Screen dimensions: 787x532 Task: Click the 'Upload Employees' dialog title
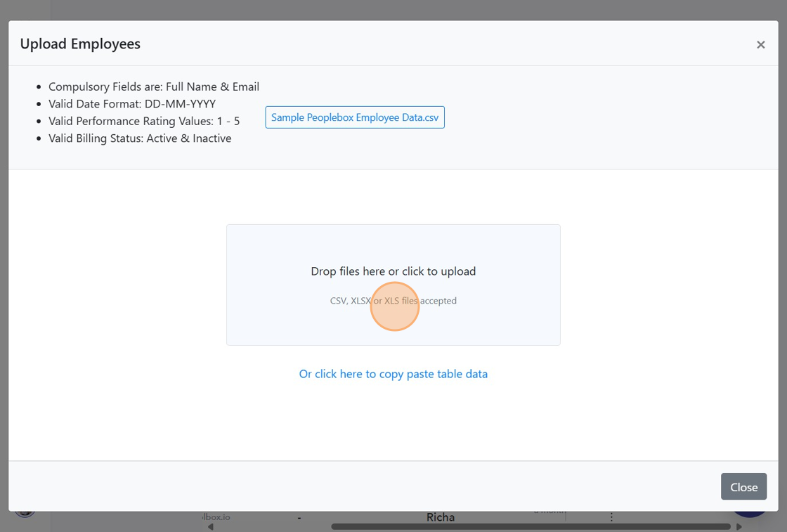tap(80, 44)
